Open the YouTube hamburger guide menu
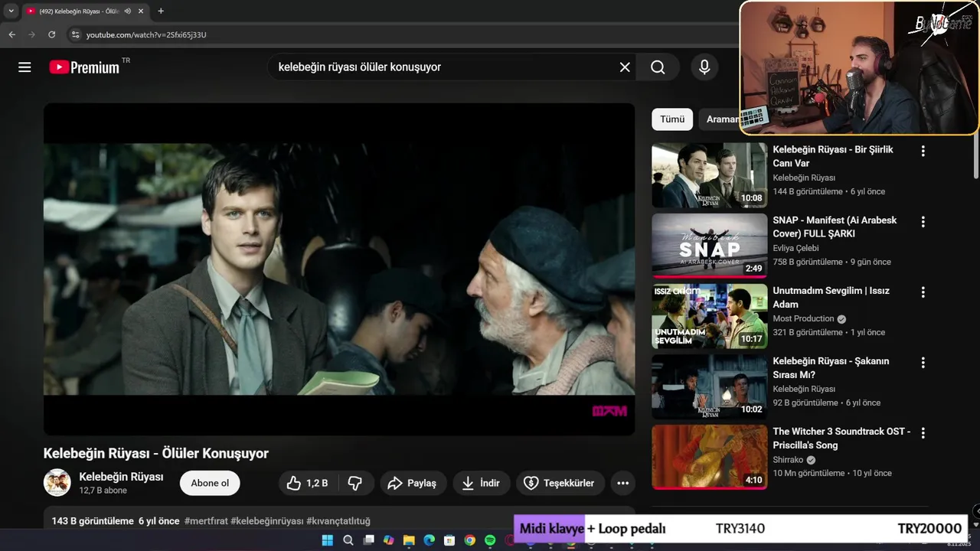The height and width of the screenshot is (551, 980). [24, 67]
